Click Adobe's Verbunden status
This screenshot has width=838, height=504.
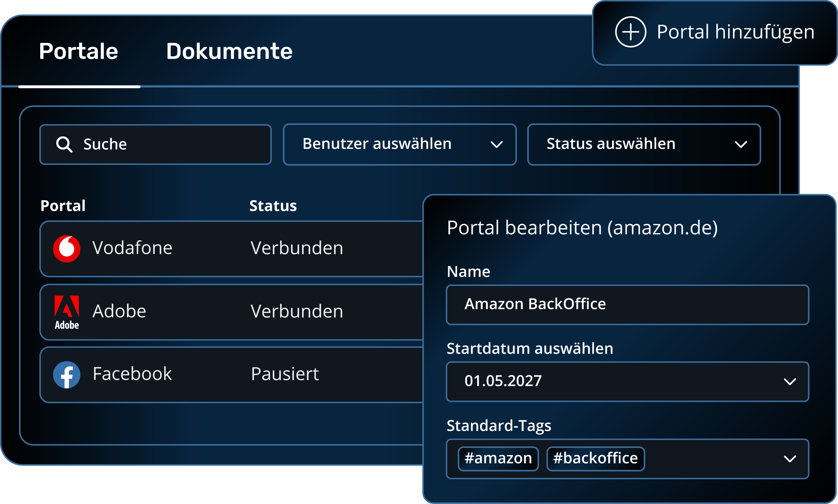coord(297,311)
